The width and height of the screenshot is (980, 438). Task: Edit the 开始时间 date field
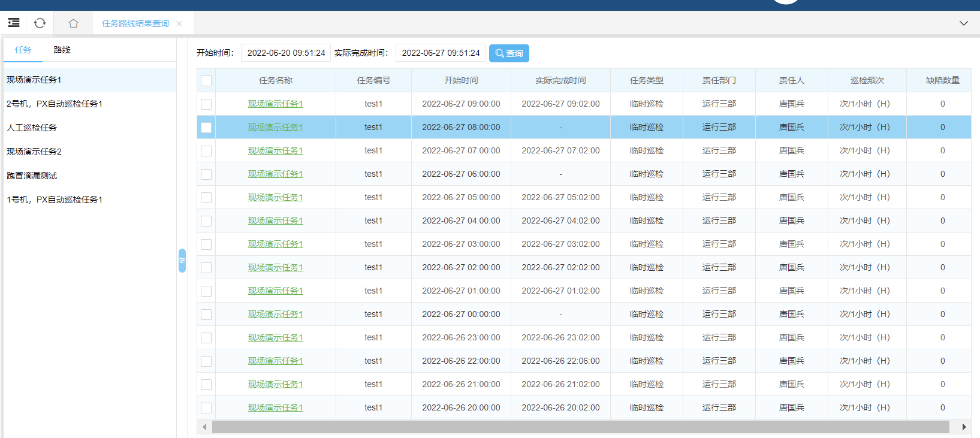click(x=286, y=53)
